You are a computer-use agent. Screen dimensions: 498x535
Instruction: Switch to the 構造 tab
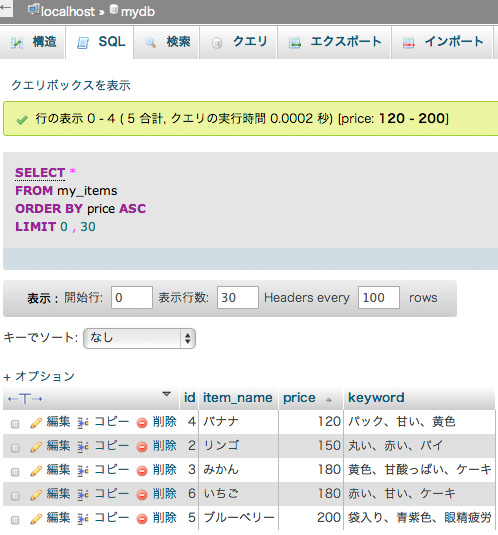32,42
